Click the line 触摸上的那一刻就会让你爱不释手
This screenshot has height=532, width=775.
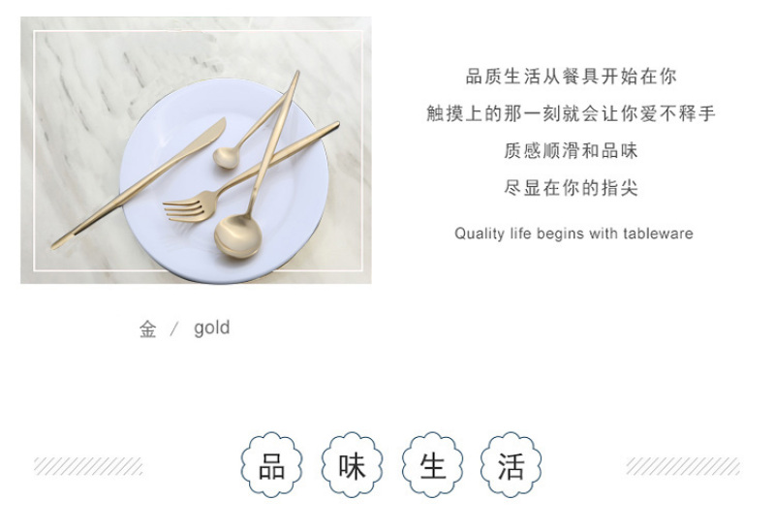pos(571,113)
